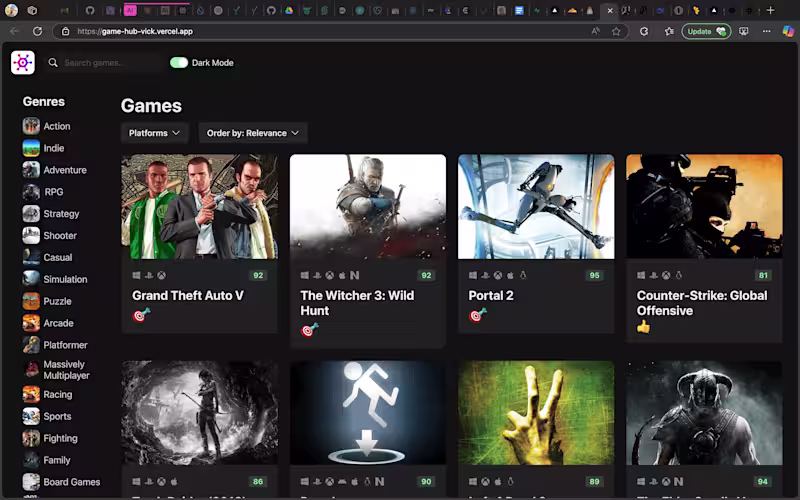The image size is (800, 500).
Task: Select the Family genre link
Action: tap(57, 460)
